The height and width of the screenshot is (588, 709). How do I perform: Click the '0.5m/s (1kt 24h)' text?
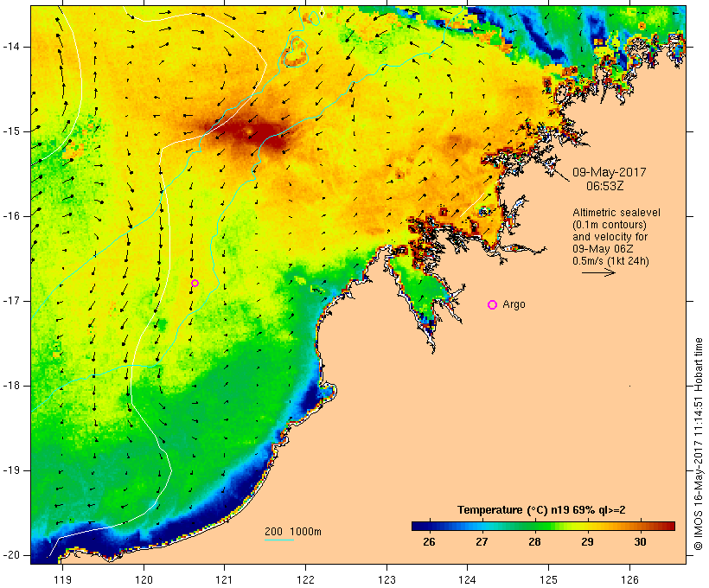point(610,261)
